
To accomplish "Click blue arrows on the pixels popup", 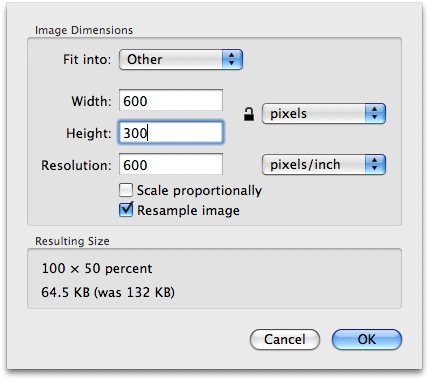I will (x=375, y=114).
